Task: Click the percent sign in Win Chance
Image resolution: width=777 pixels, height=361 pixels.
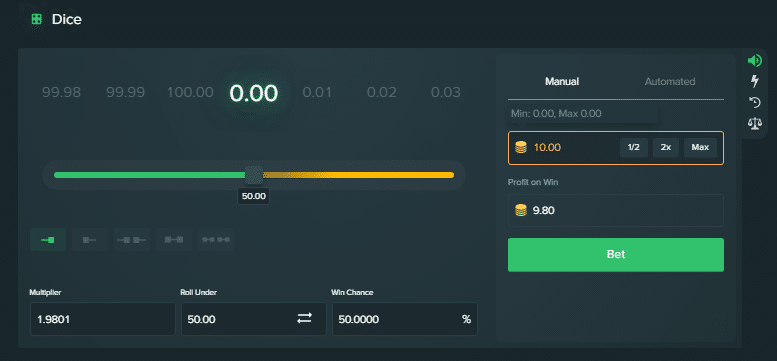Action: coord(466,319)
